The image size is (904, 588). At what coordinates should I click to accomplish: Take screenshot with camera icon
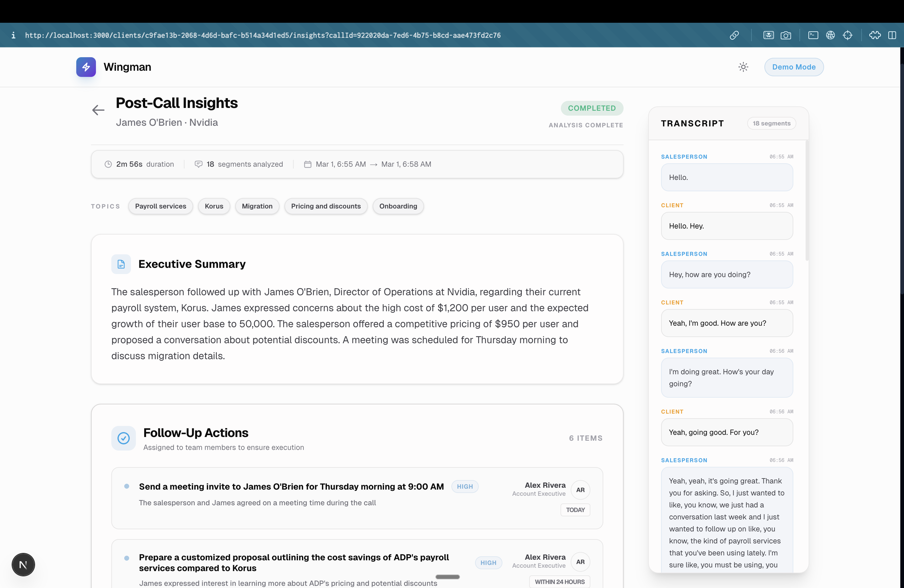pyautogui.click(x=786, y=35)
